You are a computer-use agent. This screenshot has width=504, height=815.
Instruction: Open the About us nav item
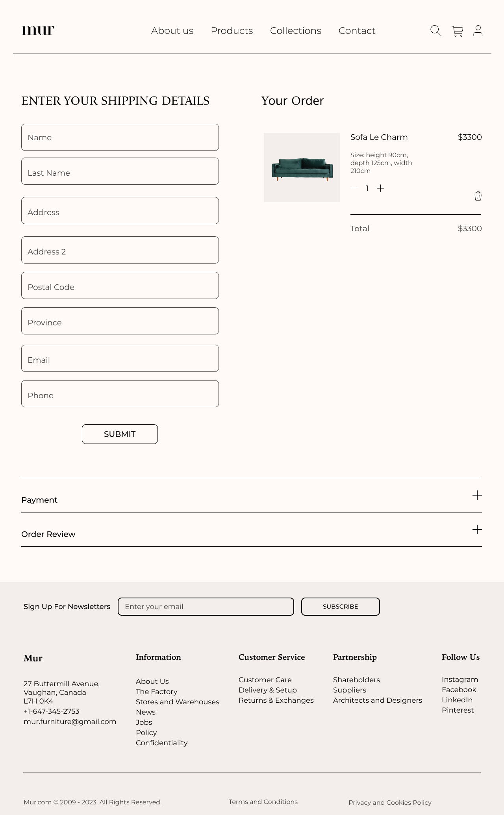point(172,31)
